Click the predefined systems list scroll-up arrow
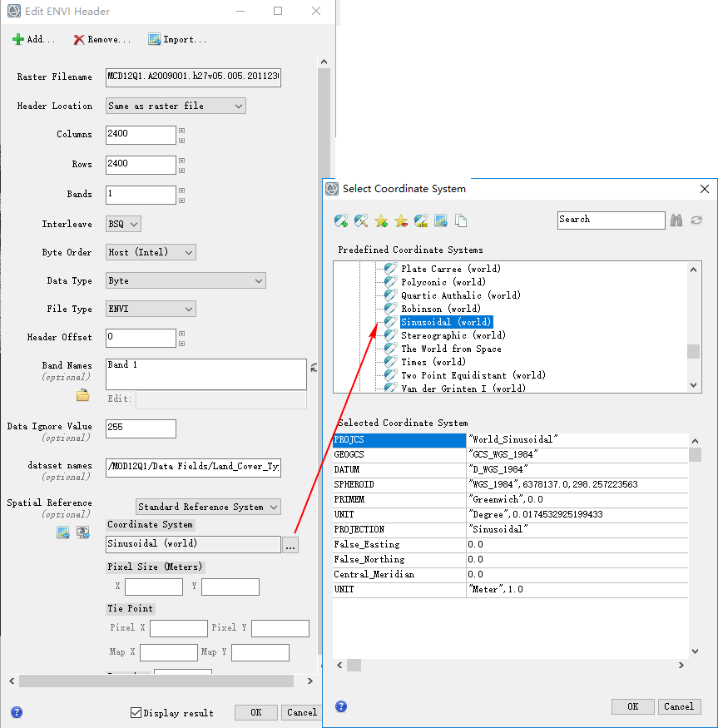Screen dimensions: 718x728 coord(693,270)
